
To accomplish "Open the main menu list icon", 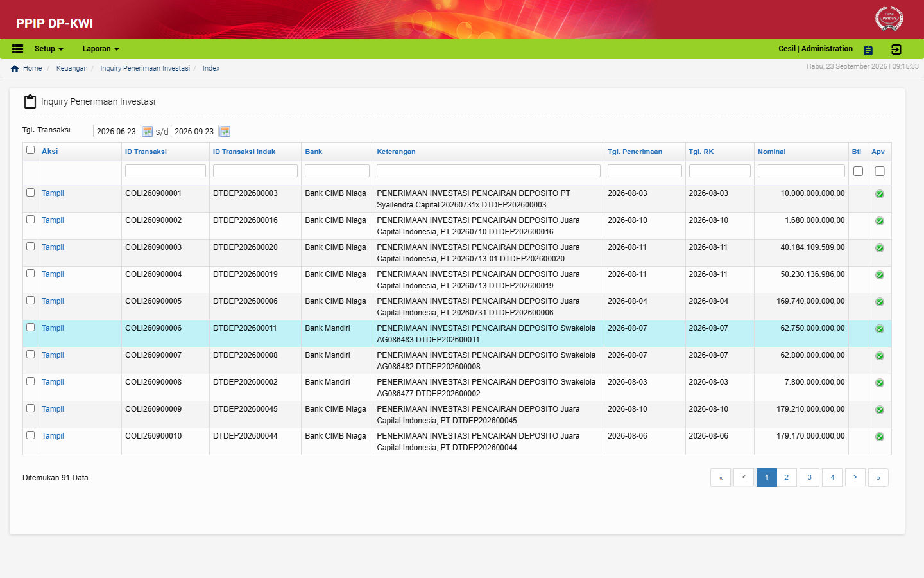I will pyautogui.click(x=18, y=49).
